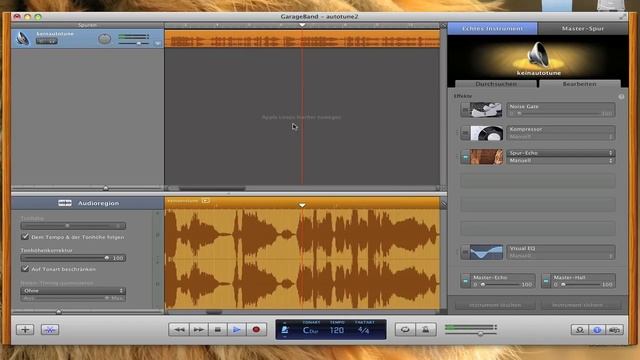640x360 pixels.
Task: Click the track pan knob
Action: pyautogui.click(x=104, y=39)
